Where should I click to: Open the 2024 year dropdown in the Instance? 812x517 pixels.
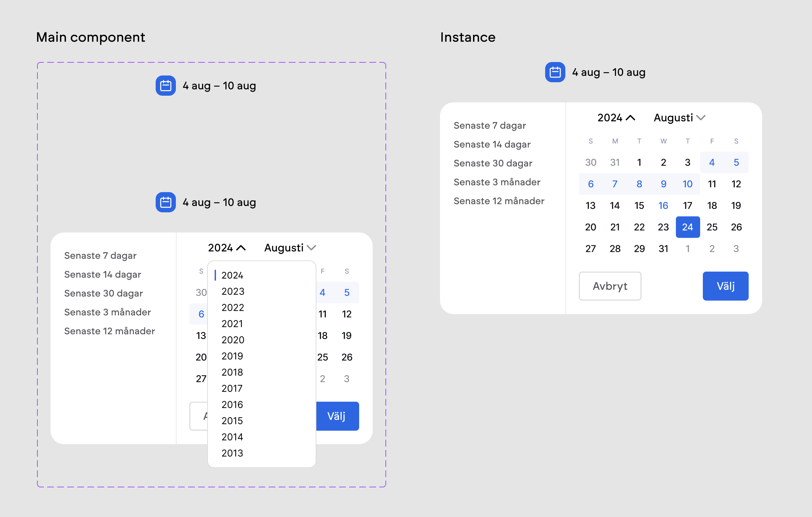616,118
